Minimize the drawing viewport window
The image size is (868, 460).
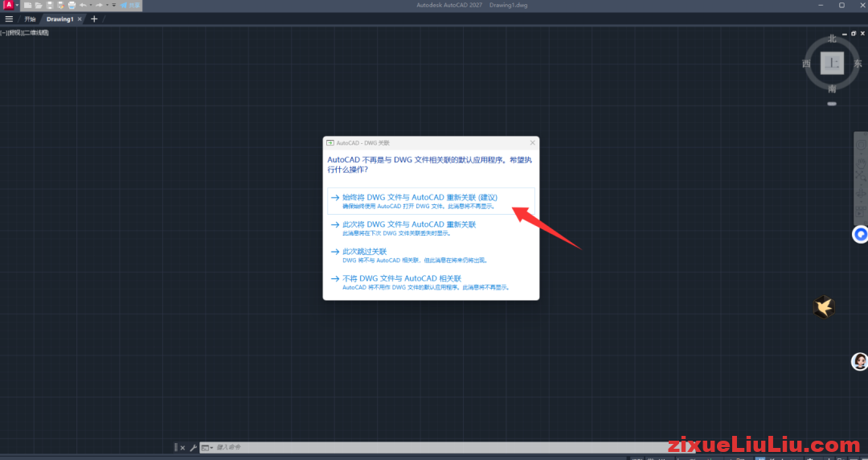[x=844, y=33]
